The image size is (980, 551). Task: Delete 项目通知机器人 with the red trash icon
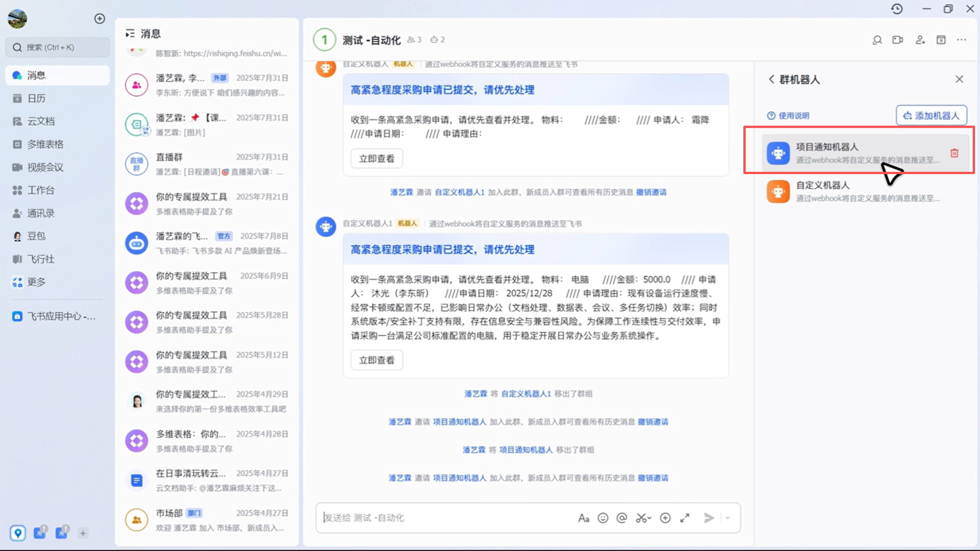click(x=954, y=153)
